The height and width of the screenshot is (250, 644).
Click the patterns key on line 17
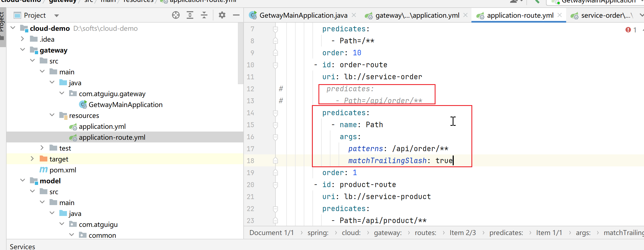(366, 149)
